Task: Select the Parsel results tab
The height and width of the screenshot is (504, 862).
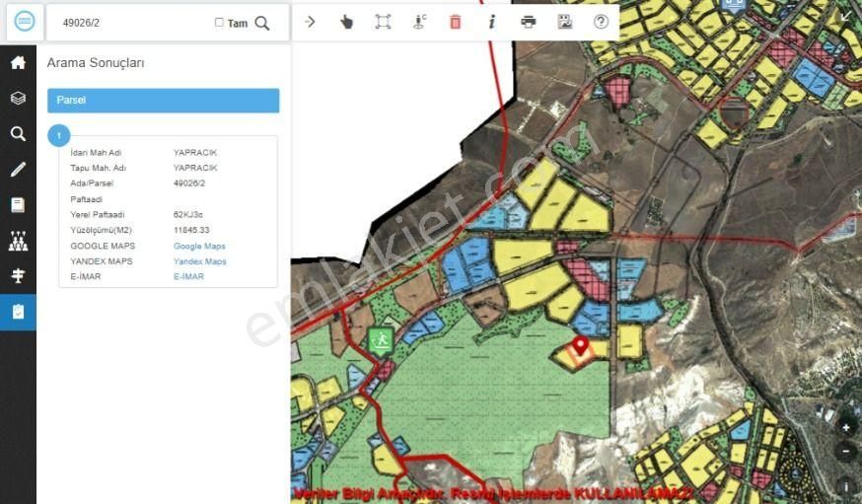Action: pos(164,101)
